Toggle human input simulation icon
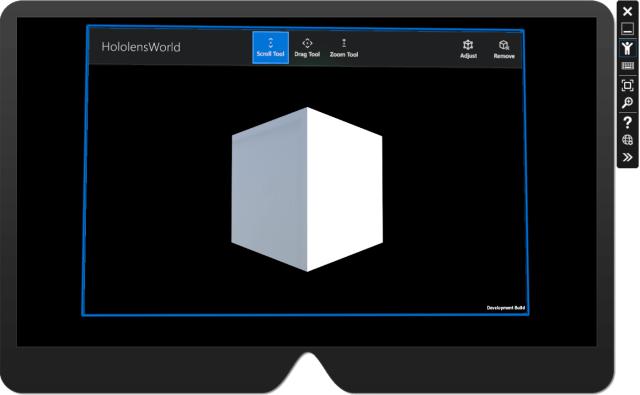 [627, 48]
